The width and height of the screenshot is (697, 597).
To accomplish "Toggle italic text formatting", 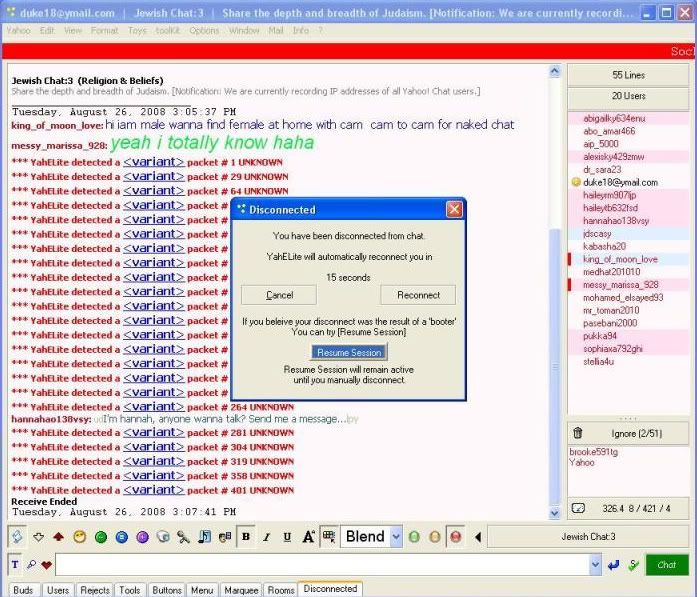I will coord(266,537).
